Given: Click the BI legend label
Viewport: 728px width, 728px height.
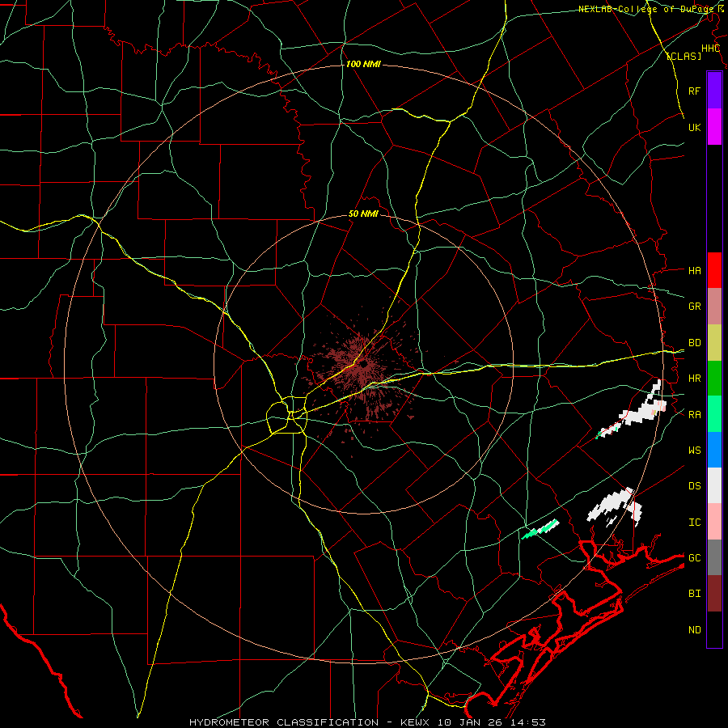Looking at the screenshot, I should 694,594.
